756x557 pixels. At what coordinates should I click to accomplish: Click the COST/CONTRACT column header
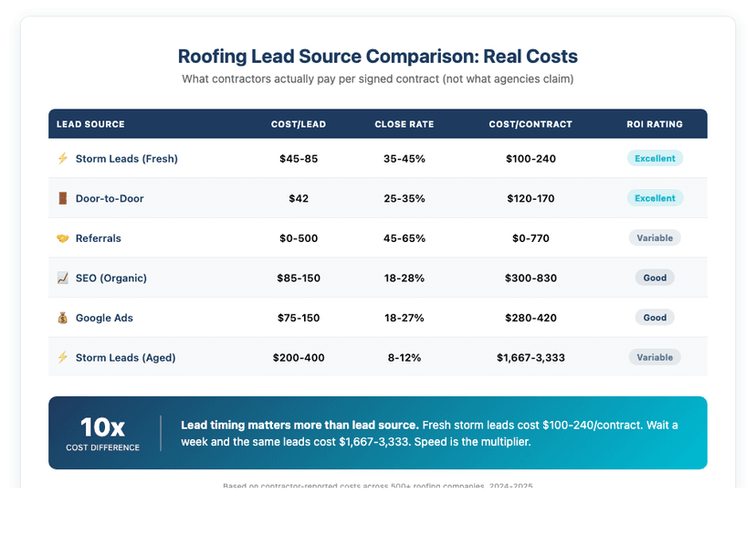(530, 124)
